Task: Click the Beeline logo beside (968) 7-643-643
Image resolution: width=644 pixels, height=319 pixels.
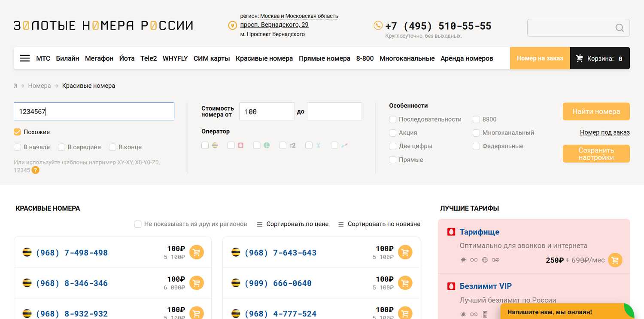Action: (x=236, y=252)
